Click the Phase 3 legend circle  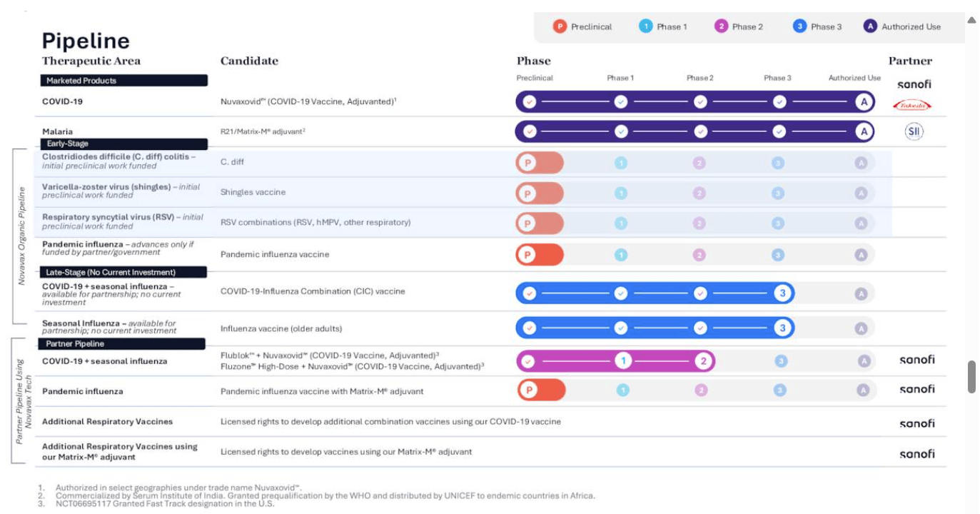click(799, 26)
